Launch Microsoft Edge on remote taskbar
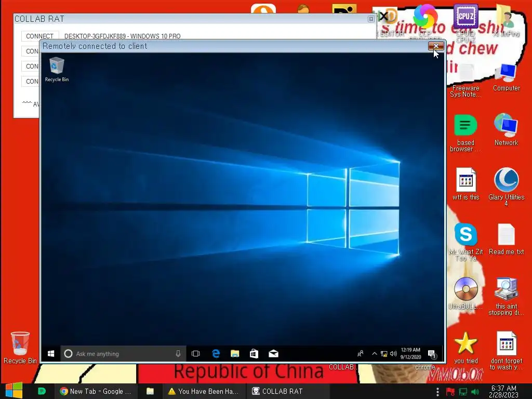The height and width of the screenshot is (399, 532). (216, 354)
